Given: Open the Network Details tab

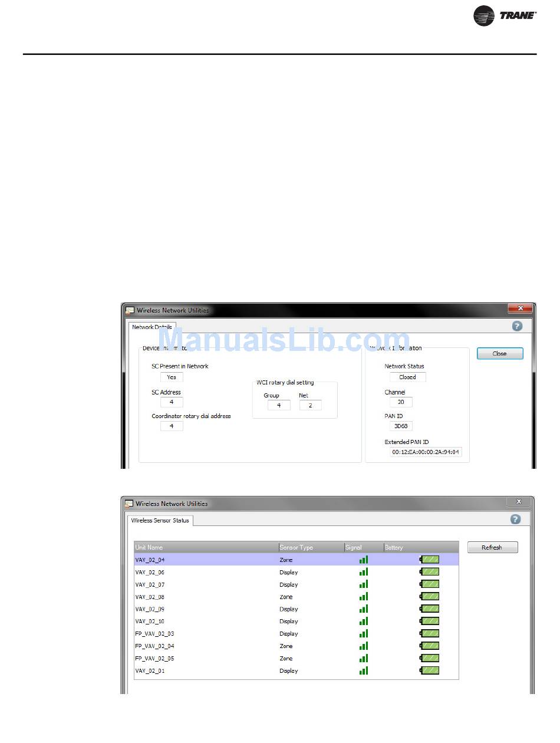Looking at the screenshot, I should [x=152, y=327].
